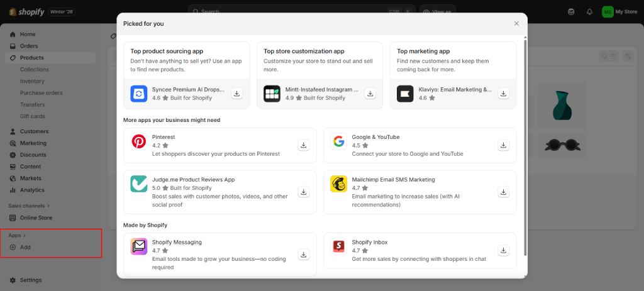Click the Mailchimp monkey logo
Image resolution: width=644 pixels, height=291 pixels.
pos(339,184)
